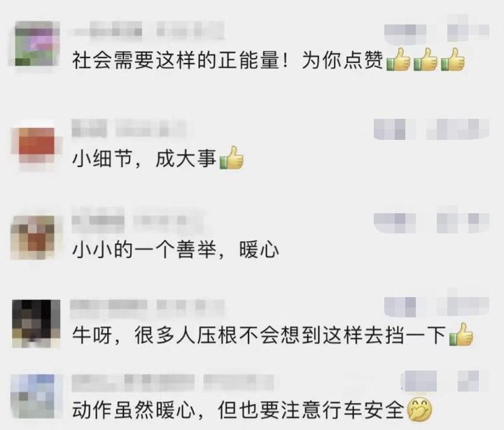504x430 pixels.
Task: Click the blurred username above 动作虽然暖心 comment
Action: (x=172, y=382)
